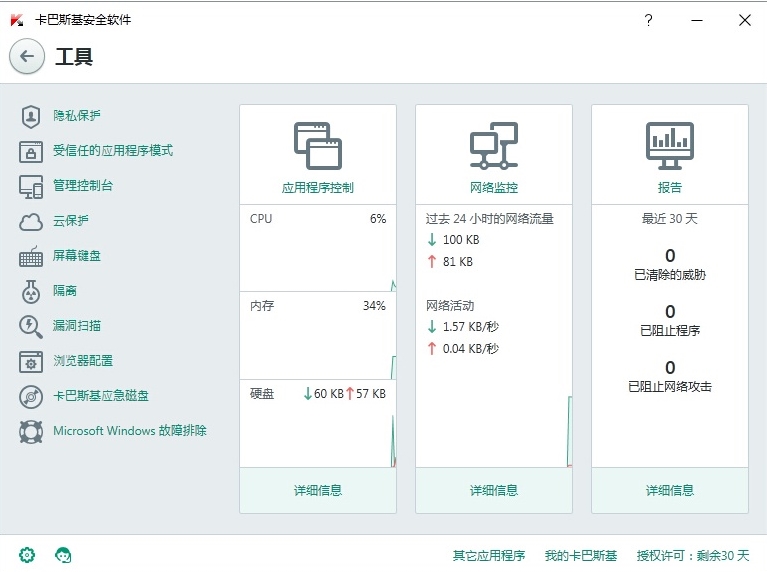
Task: Open Microsoft Windows 故障排除 link
Action: click(x=130, y=431)
